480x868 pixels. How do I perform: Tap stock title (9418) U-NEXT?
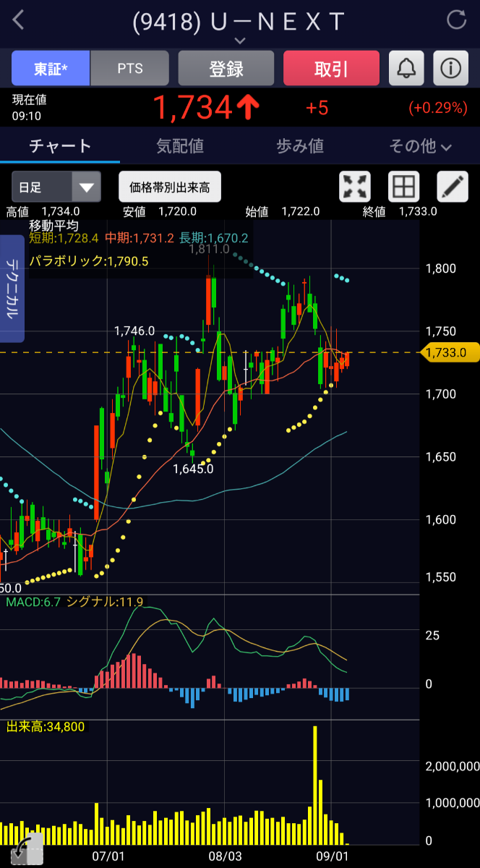[x=239, y=22]
